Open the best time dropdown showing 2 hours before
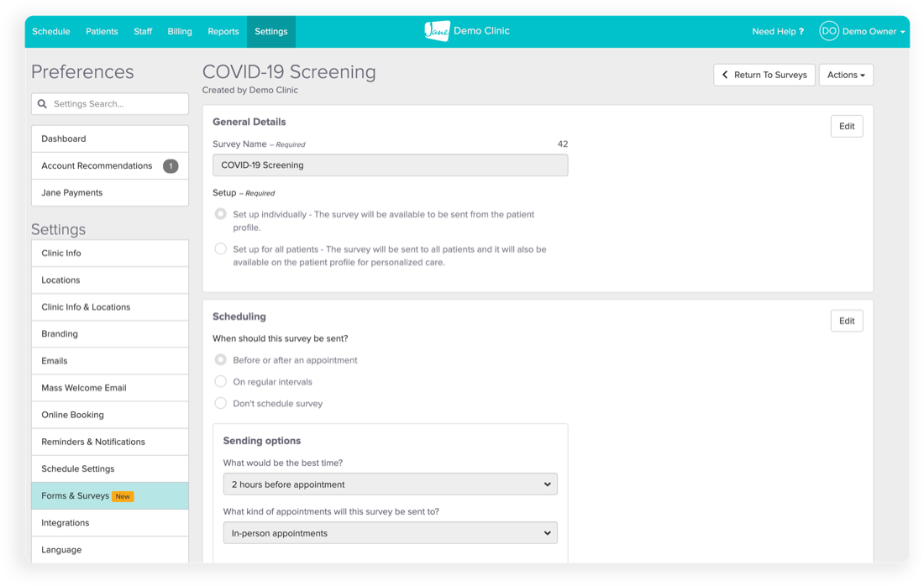924x586 pixels. [x=390, y=484]
